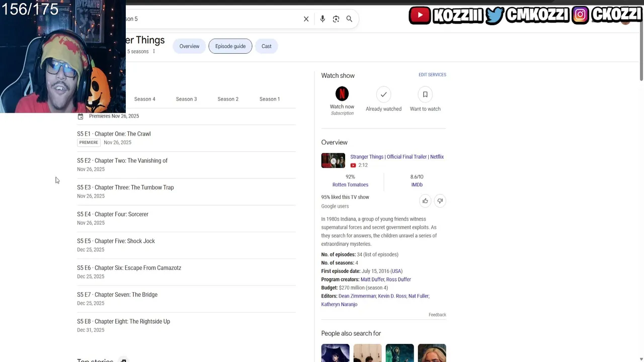Open the IMDb rating link

click(x=417, y=185)
